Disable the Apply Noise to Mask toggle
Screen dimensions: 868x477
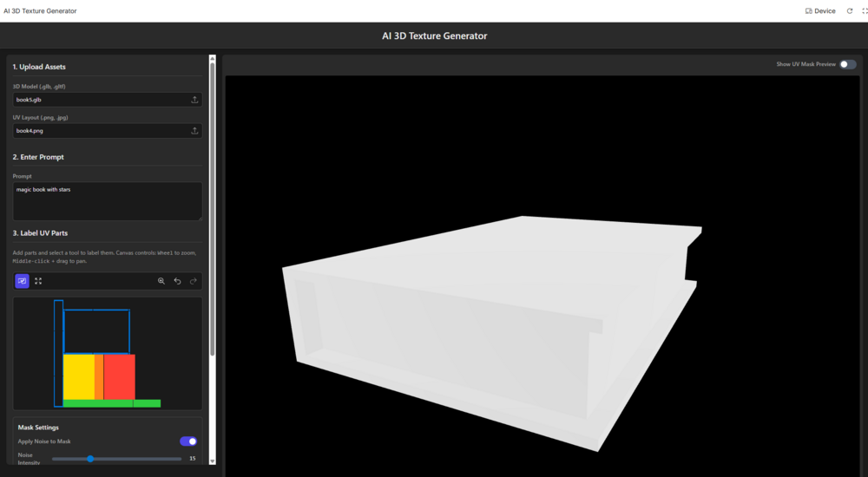[x=188, y=441]
